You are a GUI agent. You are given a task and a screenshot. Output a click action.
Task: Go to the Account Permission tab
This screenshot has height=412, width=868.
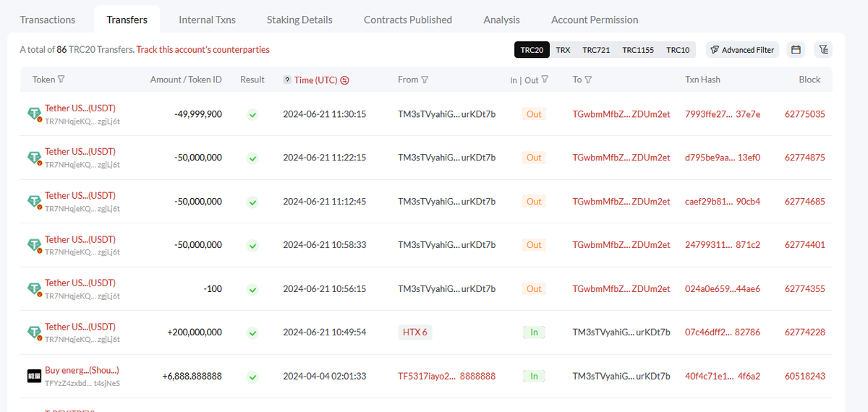[x=595, y=20]
